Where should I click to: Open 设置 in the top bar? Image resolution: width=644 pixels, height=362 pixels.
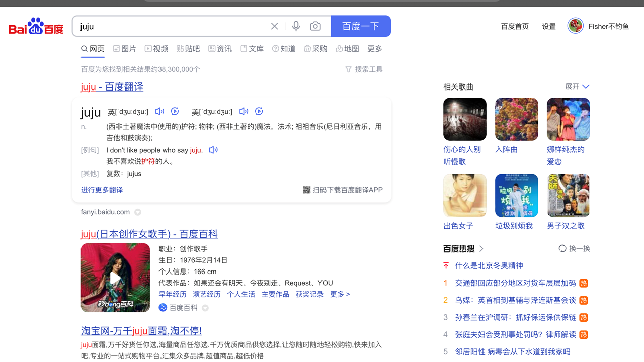tap(549, 26)
